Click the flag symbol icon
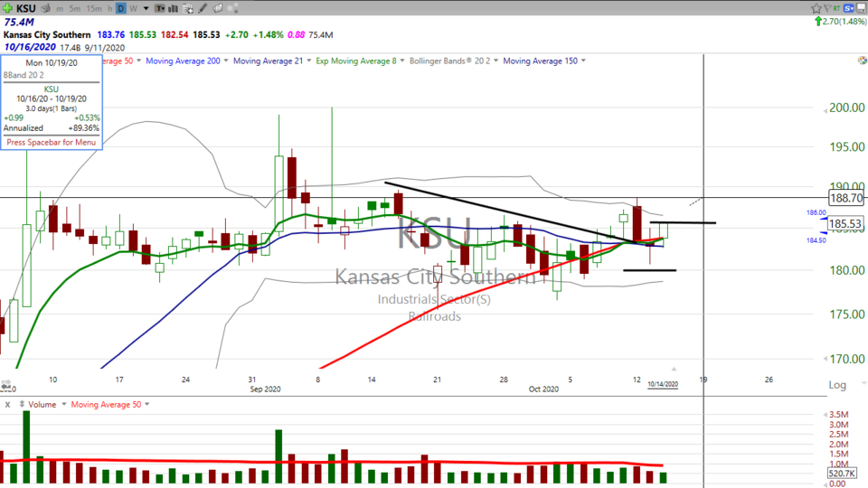Screen dimensions: 868x488 tap(827, 8)
